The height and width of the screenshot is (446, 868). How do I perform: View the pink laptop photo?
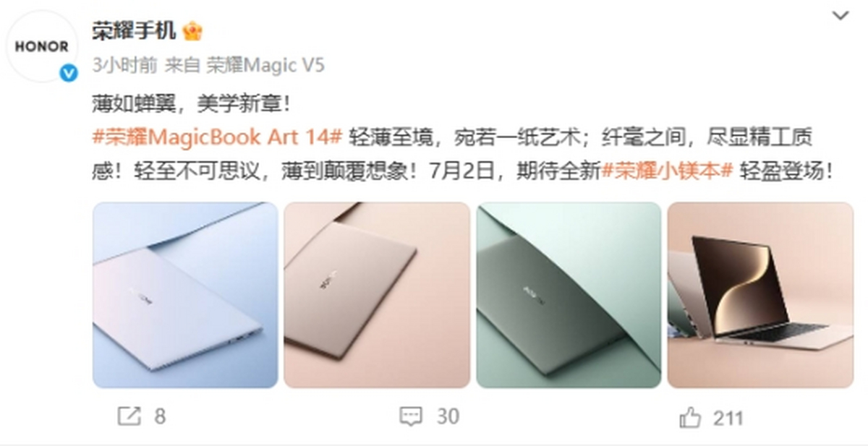(x=377, y=295)
